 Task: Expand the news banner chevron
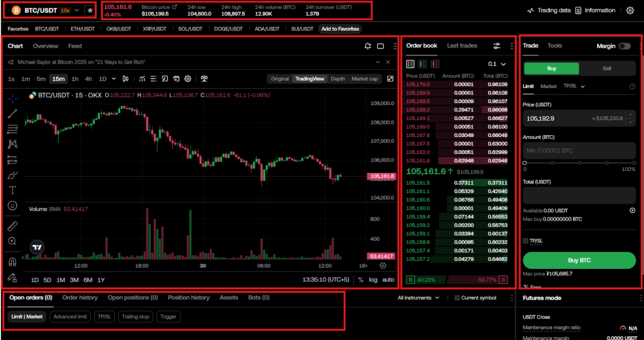coord(378,62)
